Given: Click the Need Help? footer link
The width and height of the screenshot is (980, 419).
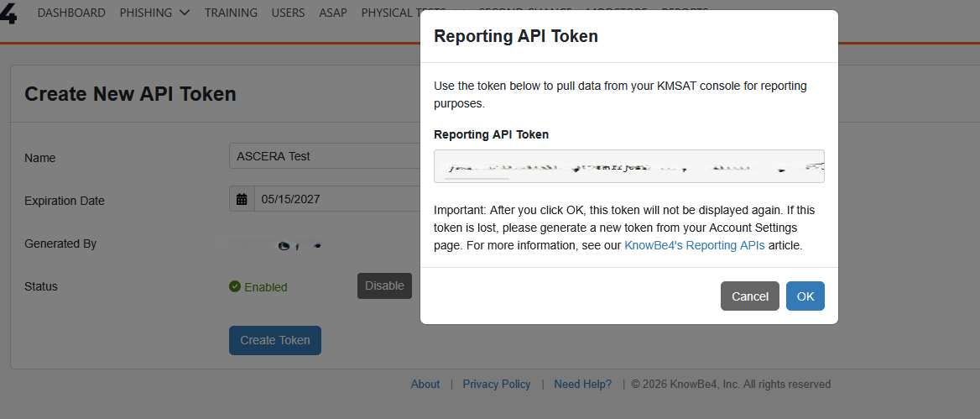Looking at the screenshot, I should pos(583,384).
